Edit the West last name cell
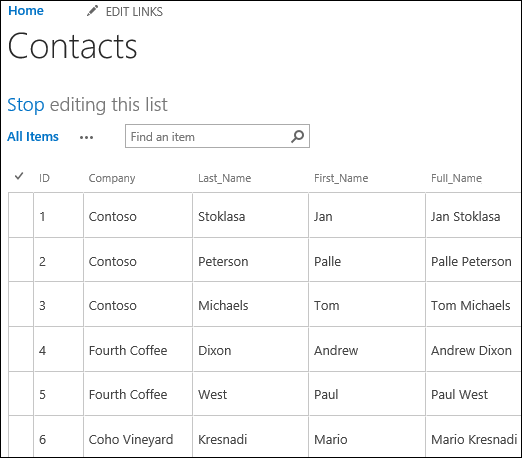Screen dimensions: 522x458 tap(251, 394)
